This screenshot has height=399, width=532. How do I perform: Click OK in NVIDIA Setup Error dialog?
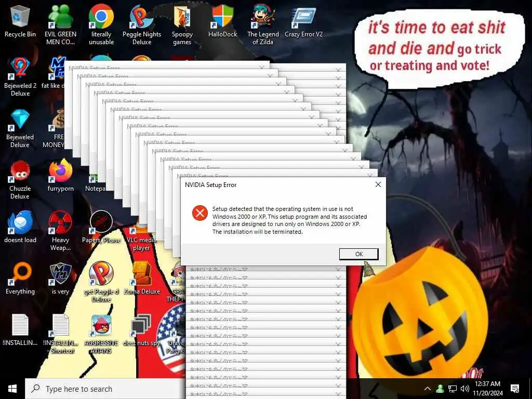point(358,254)
